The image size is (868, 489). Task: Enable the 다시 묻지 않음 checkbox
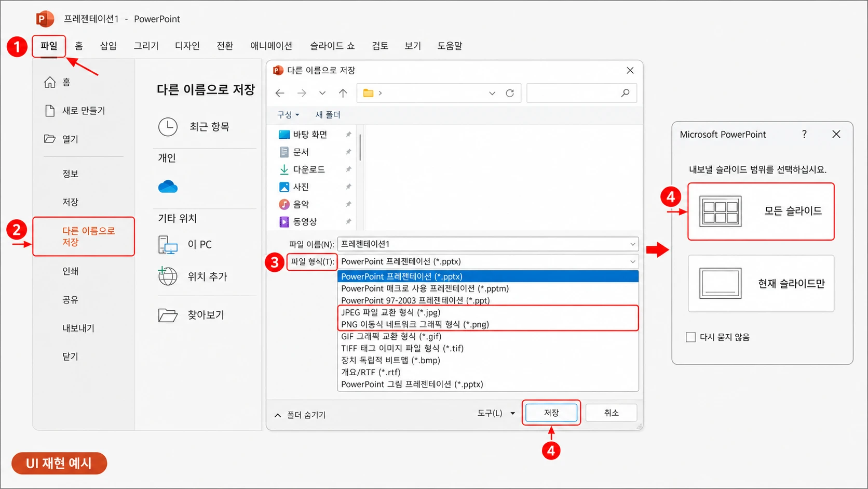(x=690, y=337)
